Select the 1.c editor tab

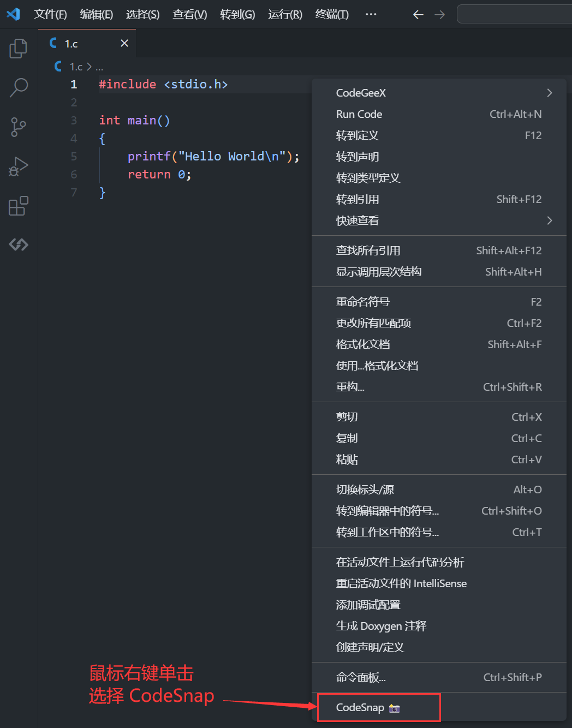87,43
